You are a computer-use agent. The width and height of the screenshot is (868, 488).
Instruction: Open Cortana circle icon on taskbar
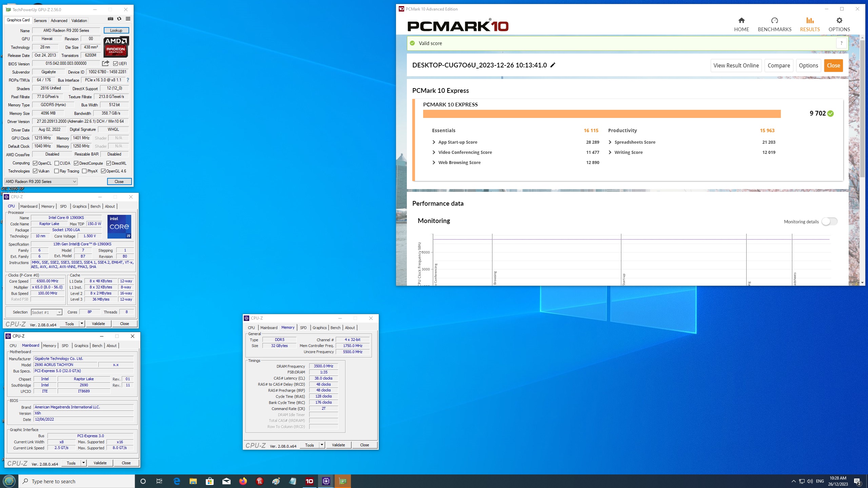(x=143, y=481)
